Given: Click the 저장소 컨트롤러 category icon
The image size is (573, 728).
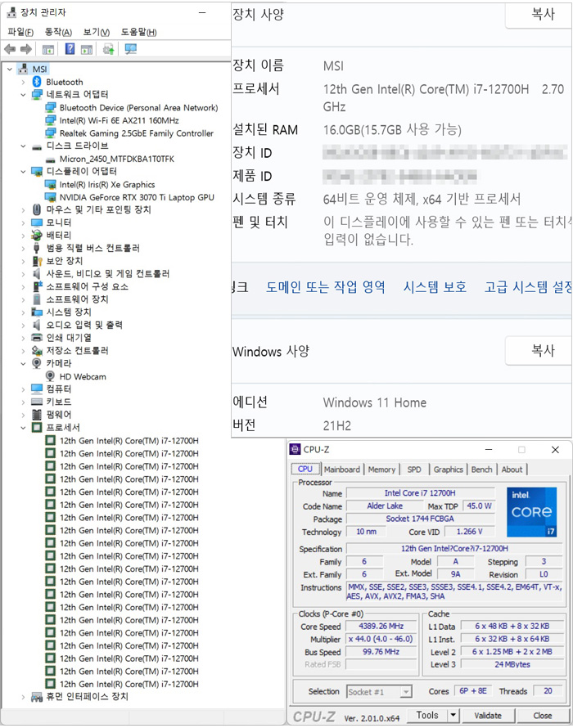Looking at the screenshot, I should click(37, 351).
